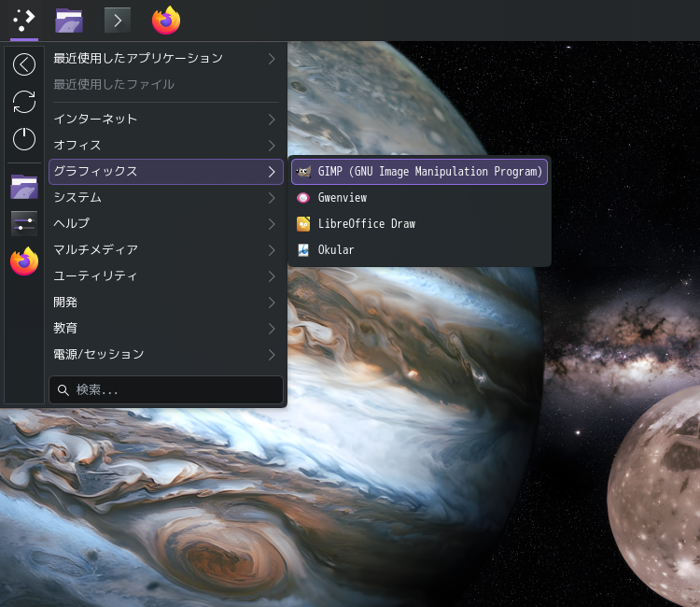
Task: Launch LibreOffice Draw
Action: [x=419, y=224]
